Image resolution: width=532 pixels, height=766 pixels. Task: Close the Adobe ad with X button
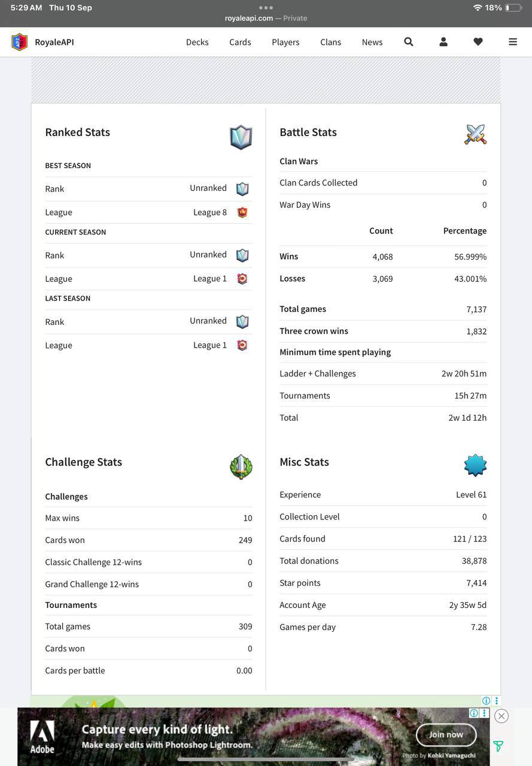501,716
